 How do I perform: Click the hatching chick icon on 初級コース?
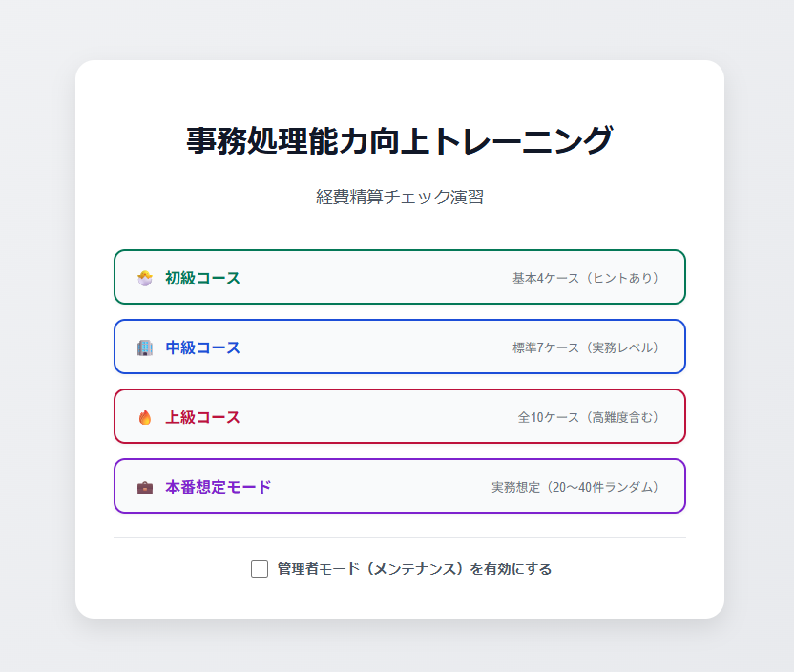(145, 277)
